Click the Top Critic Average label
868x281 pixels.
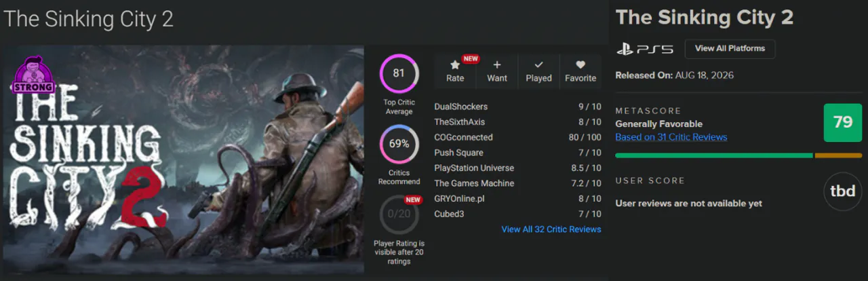pos(399,107)
